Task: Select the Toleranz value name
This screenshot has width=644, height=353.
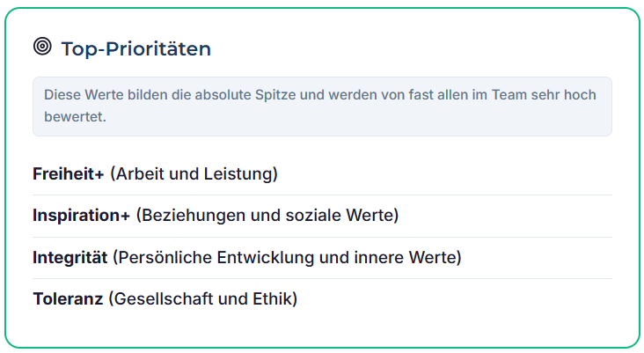Action: (68, 298)
